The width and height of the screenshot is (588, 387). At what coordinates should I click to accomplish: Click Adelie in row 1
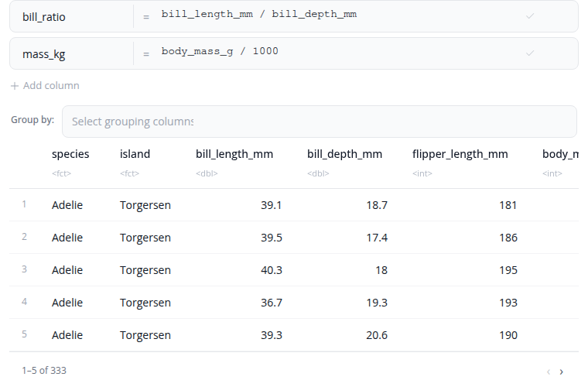[x=67, y=205]
